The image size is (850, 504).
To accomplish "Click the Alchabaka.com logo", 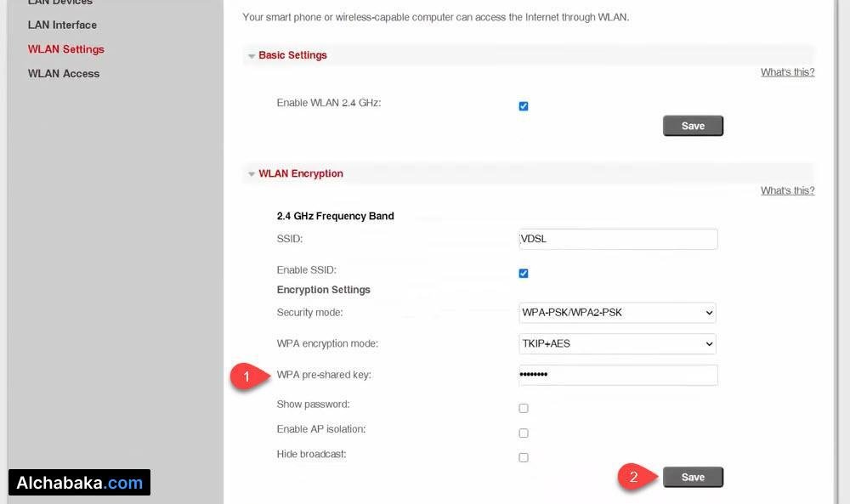I will tap(79, 482).
